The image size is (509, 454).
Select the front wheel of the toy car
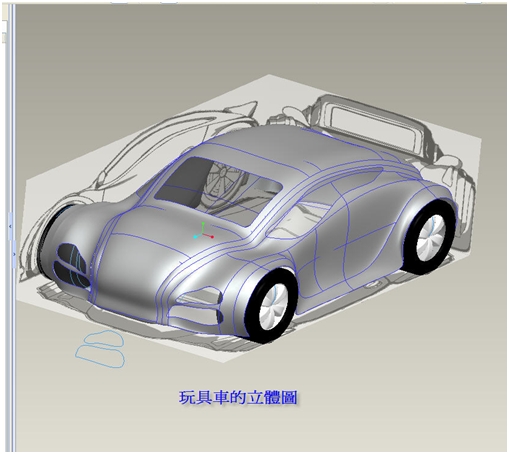(x=270, y=307)
